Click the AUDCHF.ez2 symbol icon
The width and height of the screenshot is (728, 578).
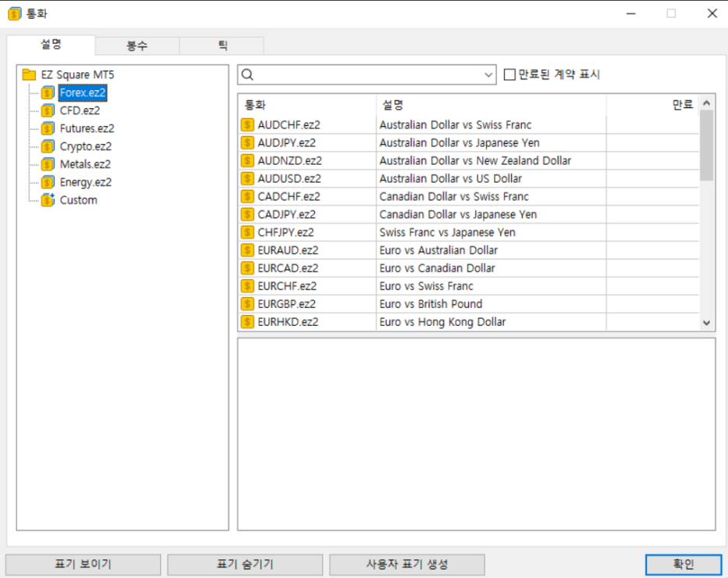(247, 125)
